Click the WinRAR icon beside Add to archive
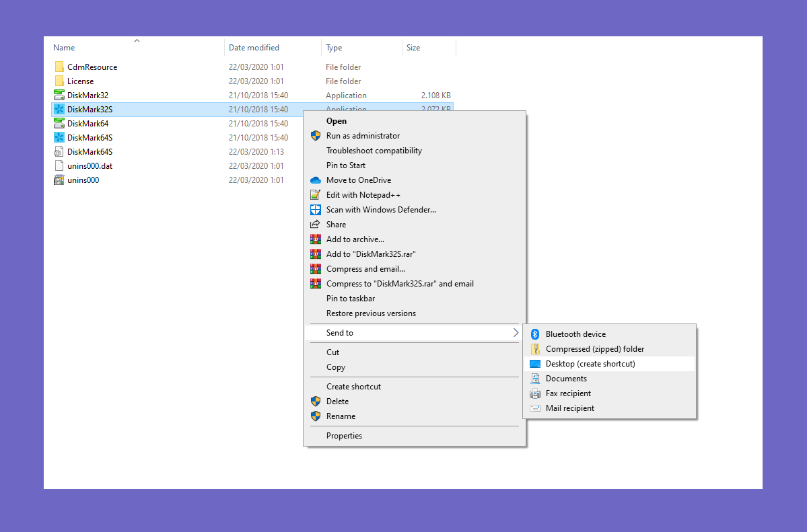This screenshot has height=532, width=807. click(316, 239)
